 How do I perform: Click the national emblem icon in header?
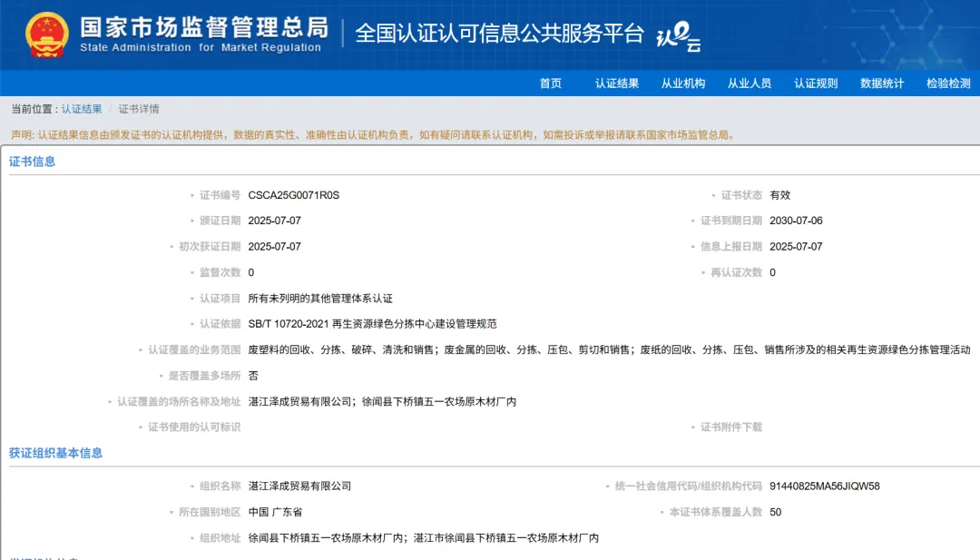[x=45, y=35]
